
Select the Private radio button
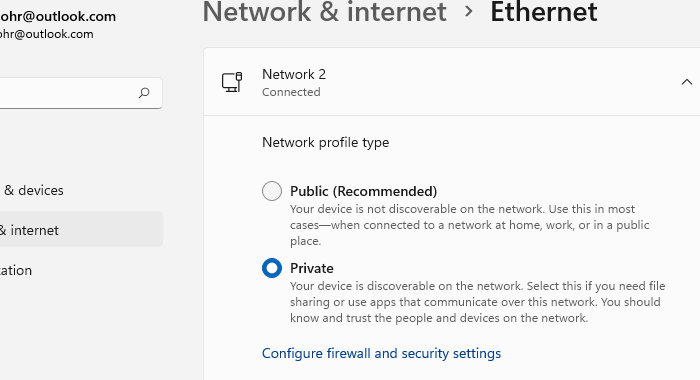click(272, 268)
